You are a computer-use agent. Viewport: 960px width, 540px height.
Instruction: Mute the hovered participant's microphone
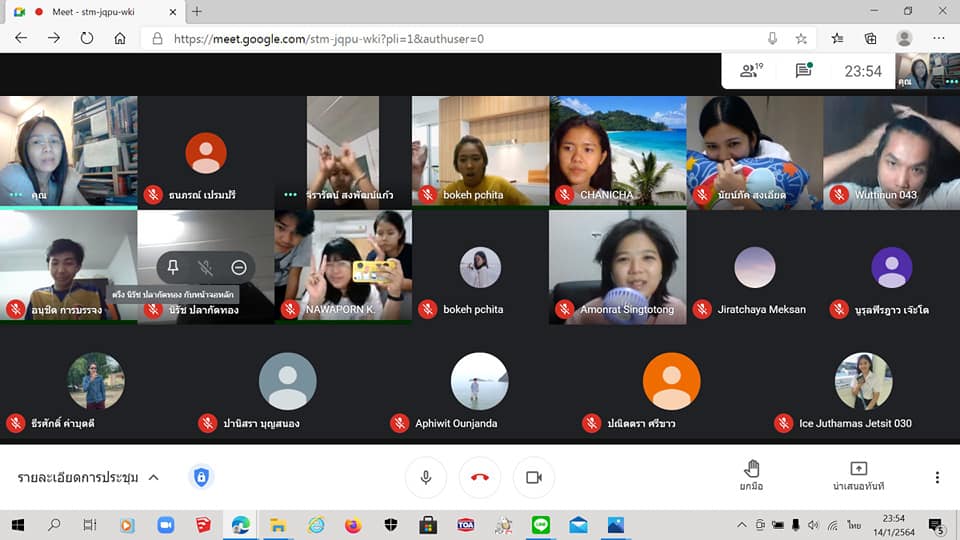(x=206, y=267)
